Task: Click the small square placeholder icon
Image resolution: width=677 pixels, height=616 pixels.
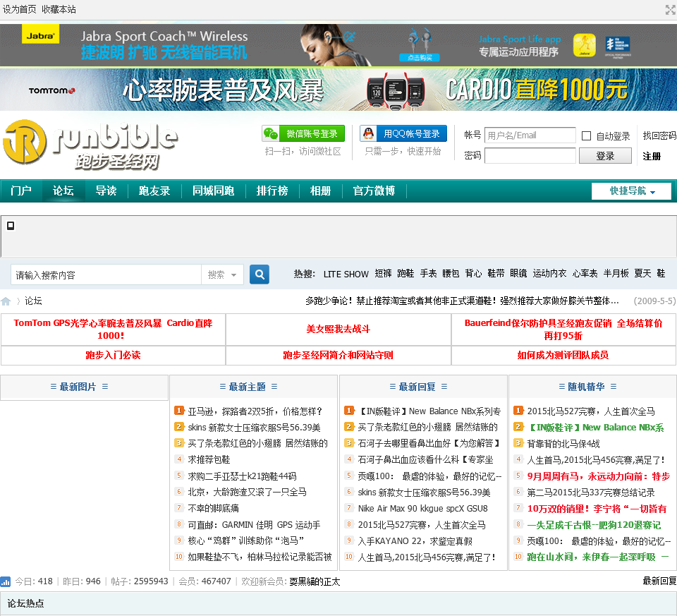Action: (x=11, y=226)
